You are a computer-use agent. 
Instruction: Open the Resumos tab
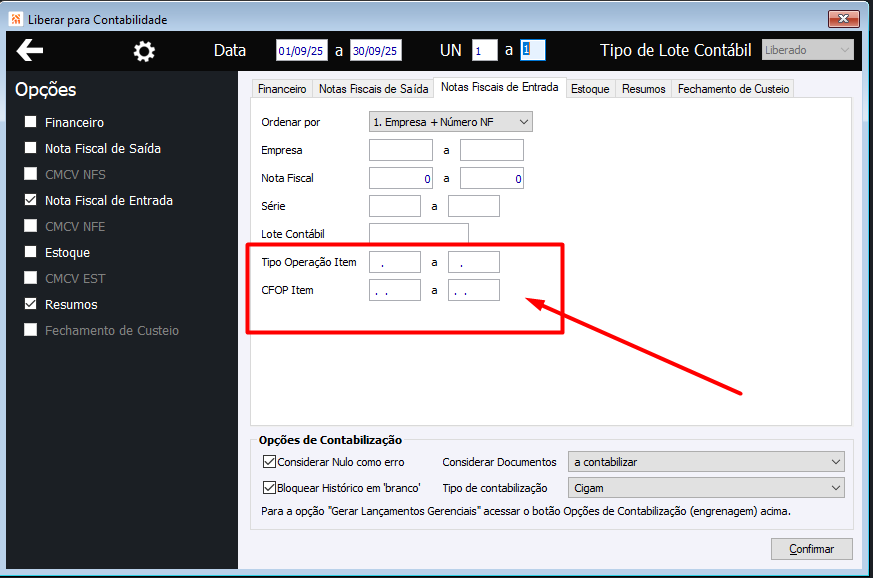pyautogui.click(x=644, y=89)
